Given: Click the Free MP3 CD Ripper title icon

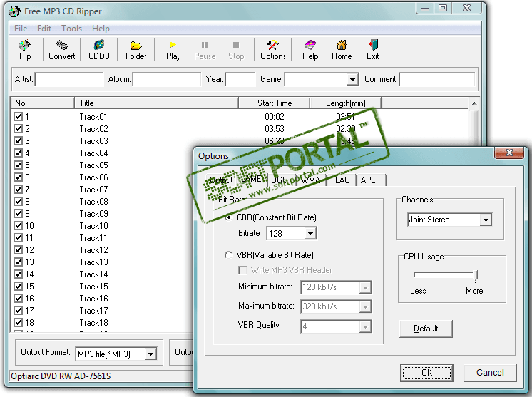Looking at the screenshot, I should (15, 11).
